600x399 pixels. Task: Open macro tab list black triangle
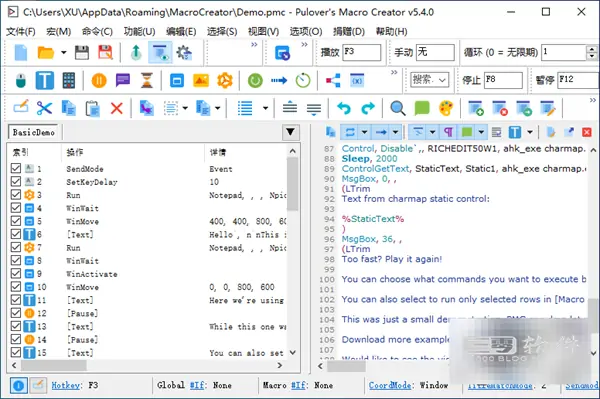290,132
